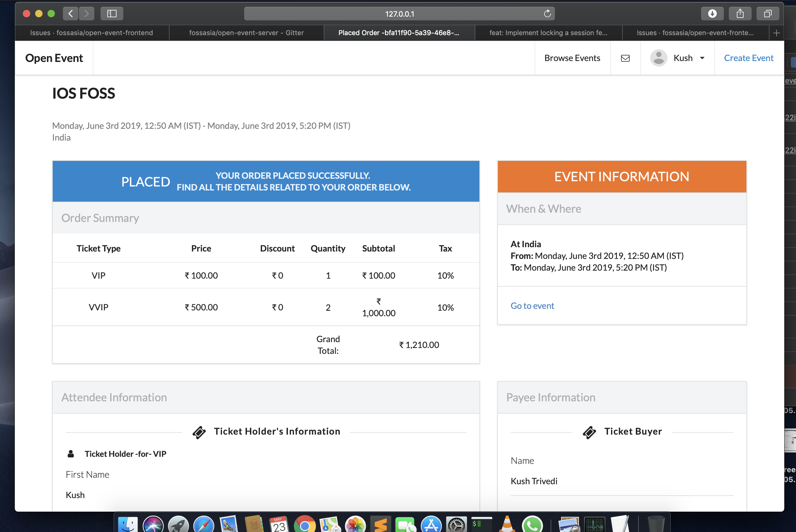Open Chrome from the dock

coord(304,525)
